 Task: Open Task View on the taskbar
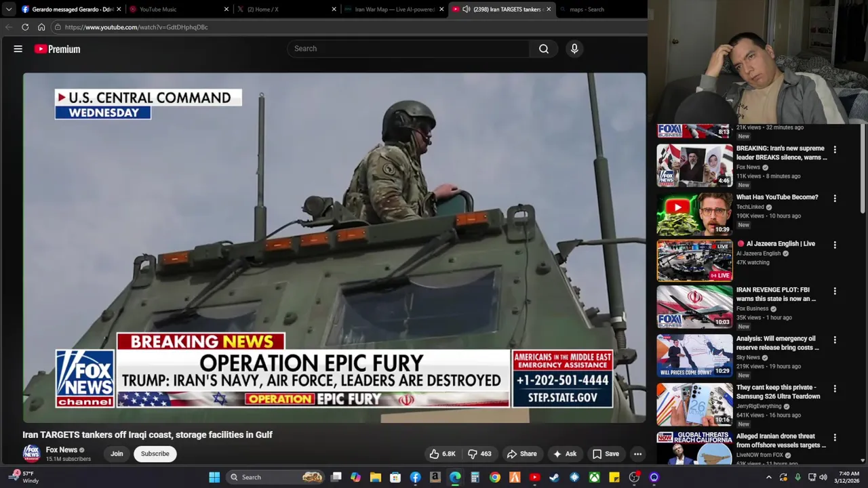click(x=336, y=477)
